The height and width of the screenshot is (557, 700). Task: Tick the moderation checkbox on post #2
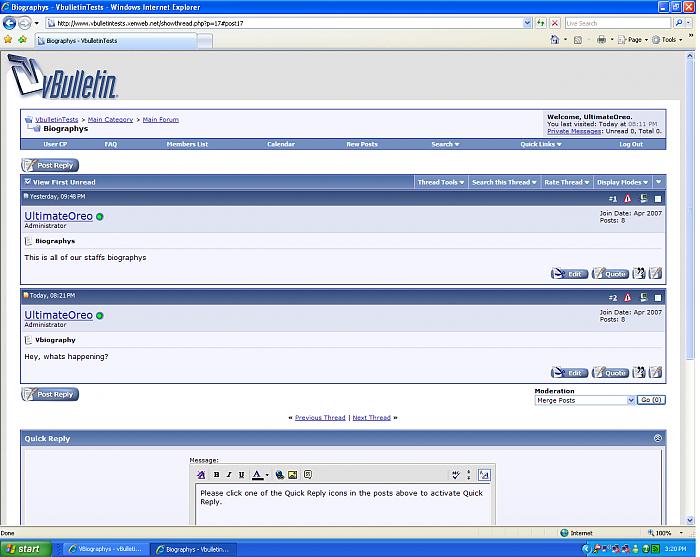pyautogui.click(x=658, y=297)
